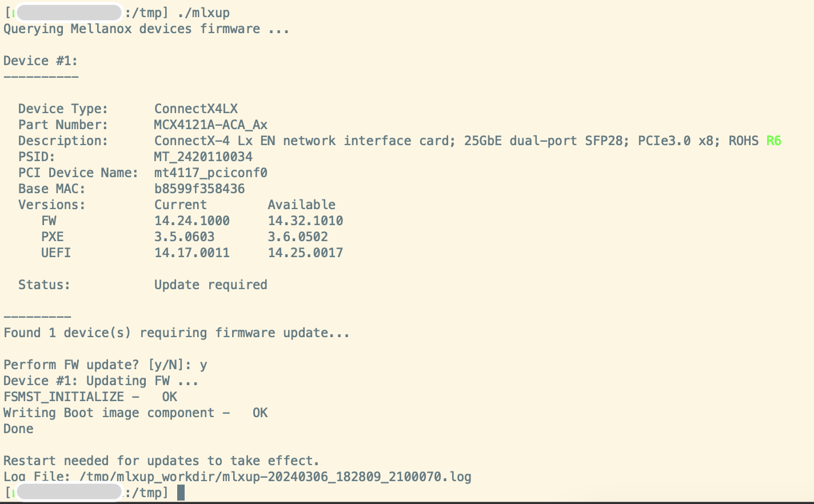
Task: Click current FW version 14.24.1000
Action: point(191,221)
